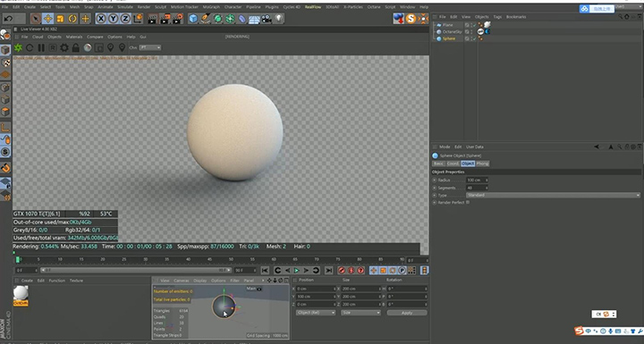Viewport: 644px width, 344px height.
Task: Toggle render region R button
Action: point(53,47)
